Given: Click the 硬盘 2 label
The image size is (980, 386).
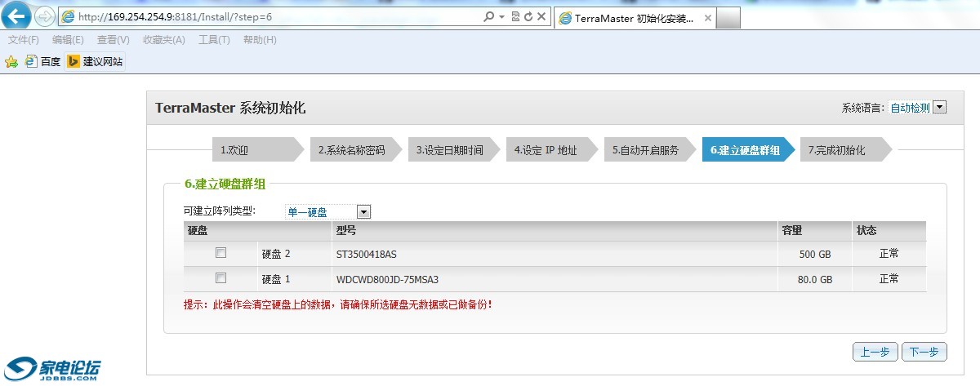Looking at the screenshot, I should point(276,254).
